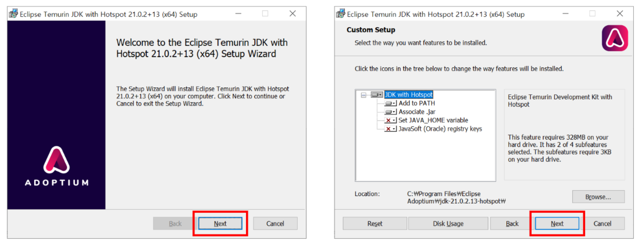Screen dimensions: 644x242
Task: Click Next in the Welcome wizard window
Action: click(220, 224)
